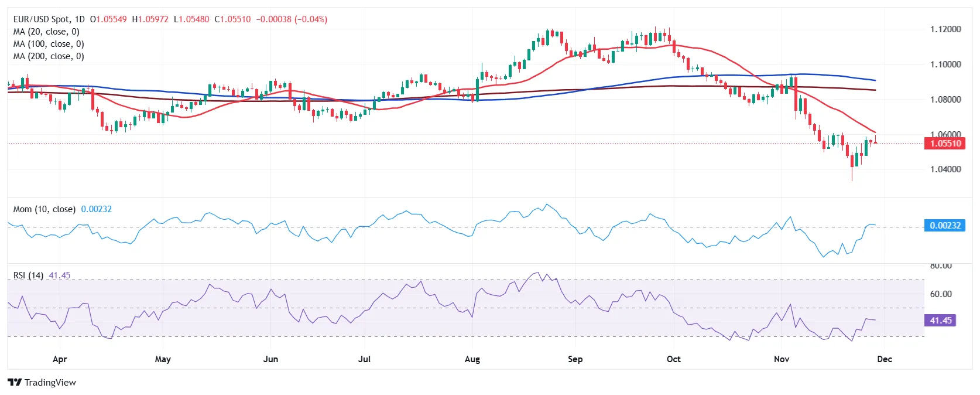Select the RSI (14) indicator label
The width and height of the screenshot is (980, 395).
point(28,275)
